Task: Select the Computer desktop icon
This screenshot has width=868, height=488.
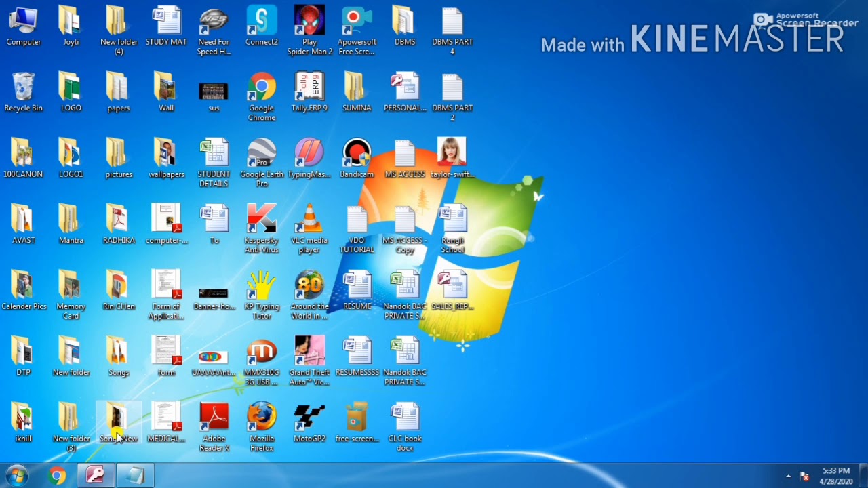Action: pos(24,27)
